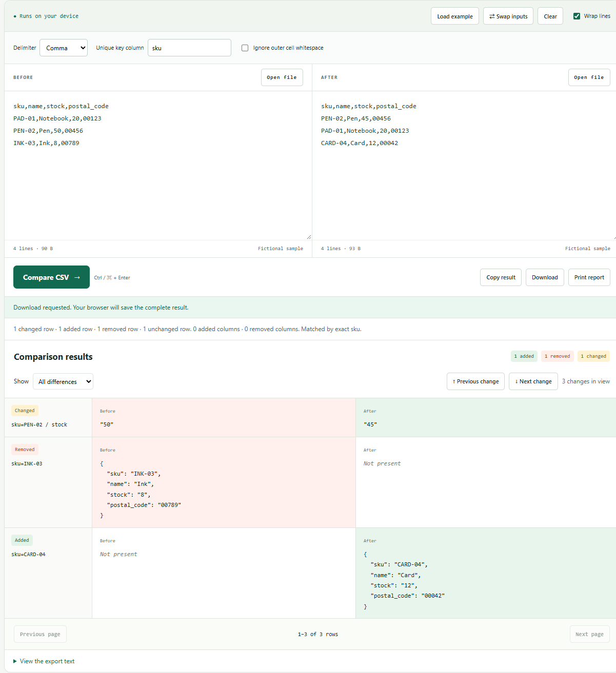This screenshot has height=673, width=616.
Task: Click the disabled Next page button
Action: click(x=589, y=634)
